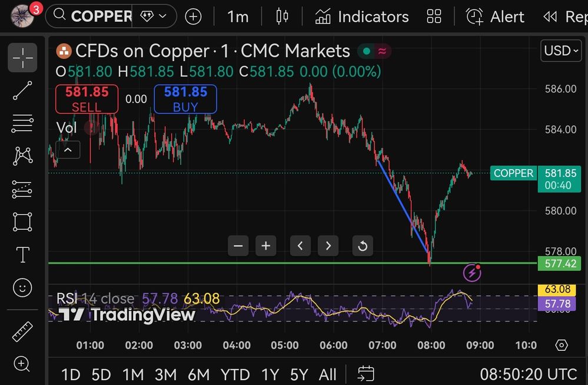
Task: Open the user profile avatar menu
Action: tap(22, 16)
